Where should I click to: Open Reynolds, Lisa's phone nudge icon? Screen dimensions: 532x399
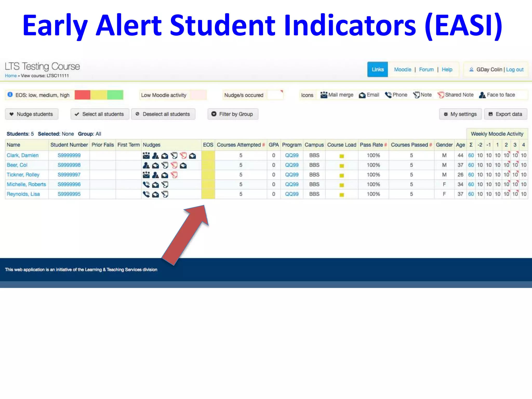point(146,194)
